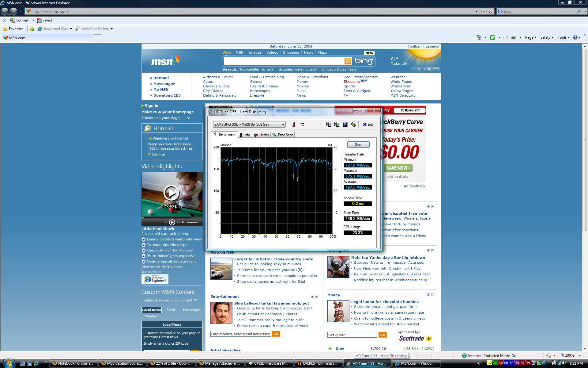The height and width of the screenshot is (368, 588).
Task: Mute the video player speaker icon
Action: (x=183, y=222)
